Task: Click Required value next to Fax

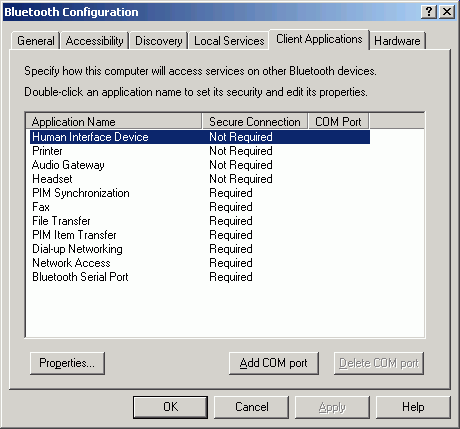Action: click(231, 207)
